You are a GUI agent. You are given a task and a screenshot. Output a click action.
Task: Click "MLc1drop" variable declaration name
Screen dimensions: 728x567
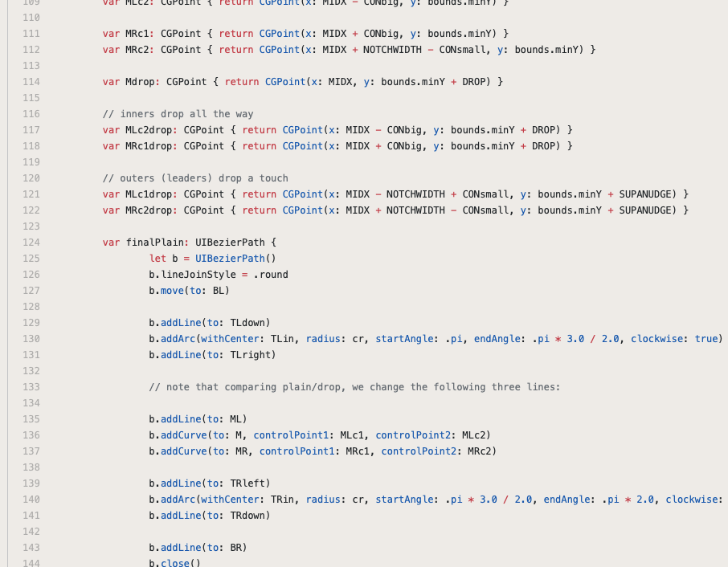point(149,194)
